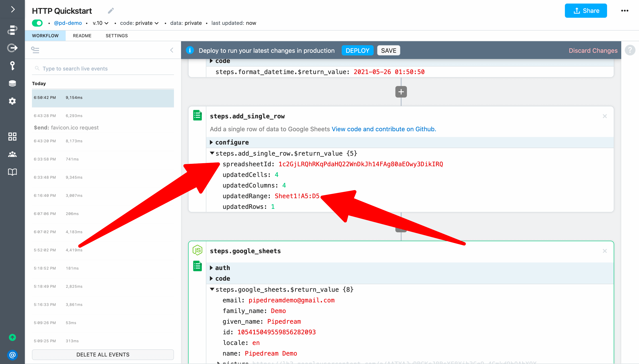
Task: Click the settings gear icon in sidebar
Action: 12,101
